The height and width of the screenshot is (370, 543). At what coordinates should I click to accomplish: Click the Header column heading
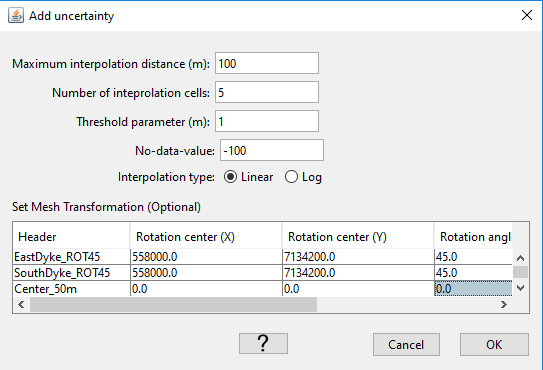(71, 237)
